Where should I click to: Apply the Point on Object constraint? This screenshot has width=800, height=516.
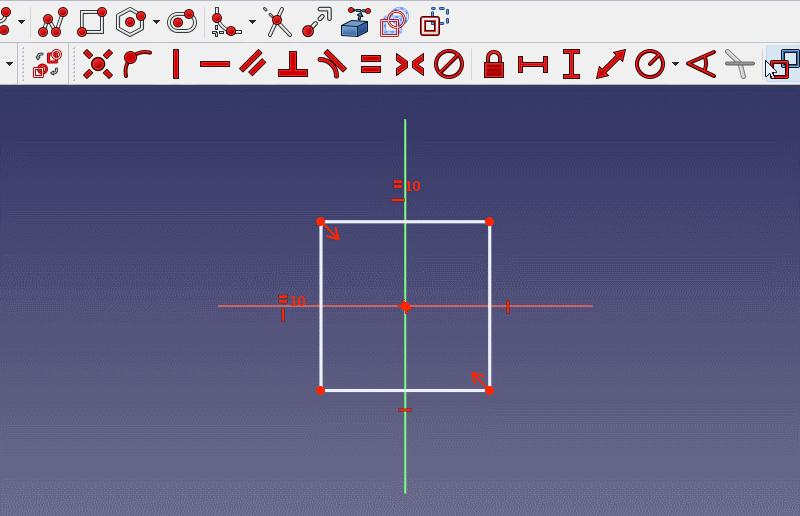point(136,64)
